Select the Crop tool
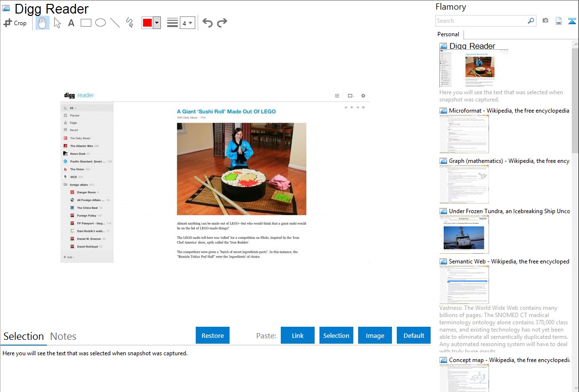 [x=15, y=23]
